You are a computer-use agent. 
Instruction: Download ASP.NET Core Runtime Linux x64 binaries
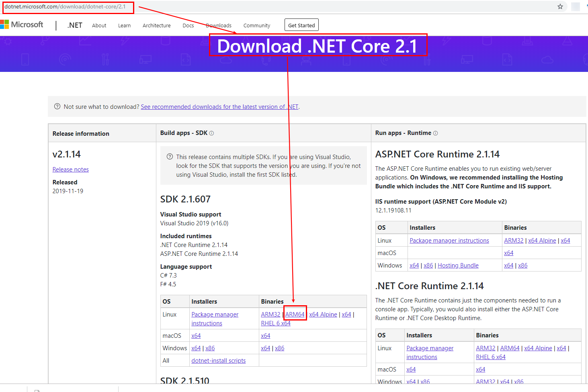coord(565,241)
